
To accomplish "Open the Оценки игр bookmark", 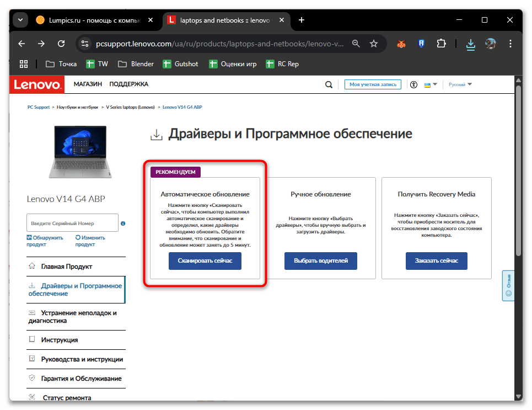I will click(233, 64).
